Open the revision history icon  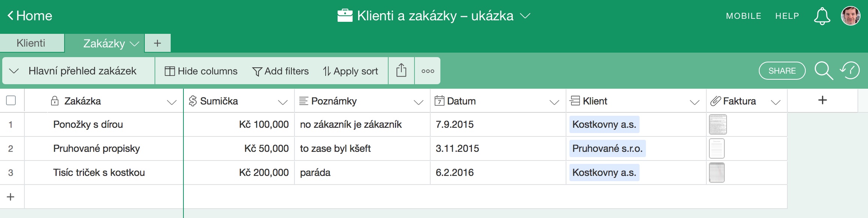(x=850, y=71)
